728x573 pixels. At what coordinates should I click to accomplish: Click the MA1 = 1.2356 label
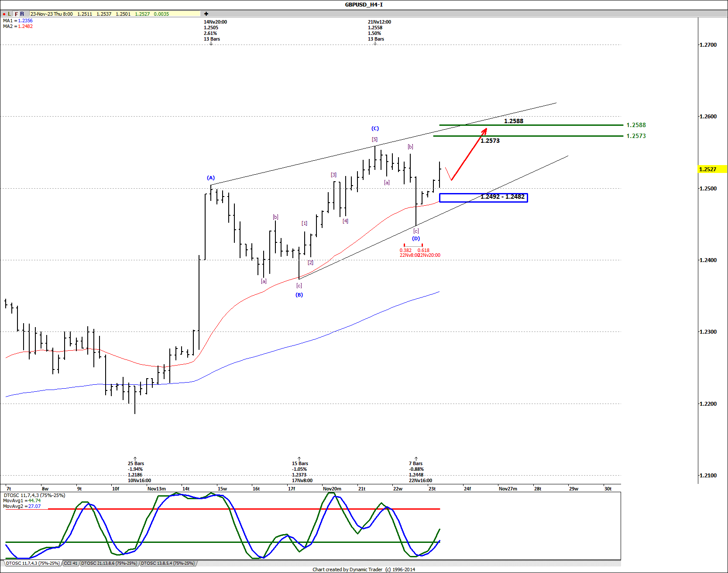18,21
